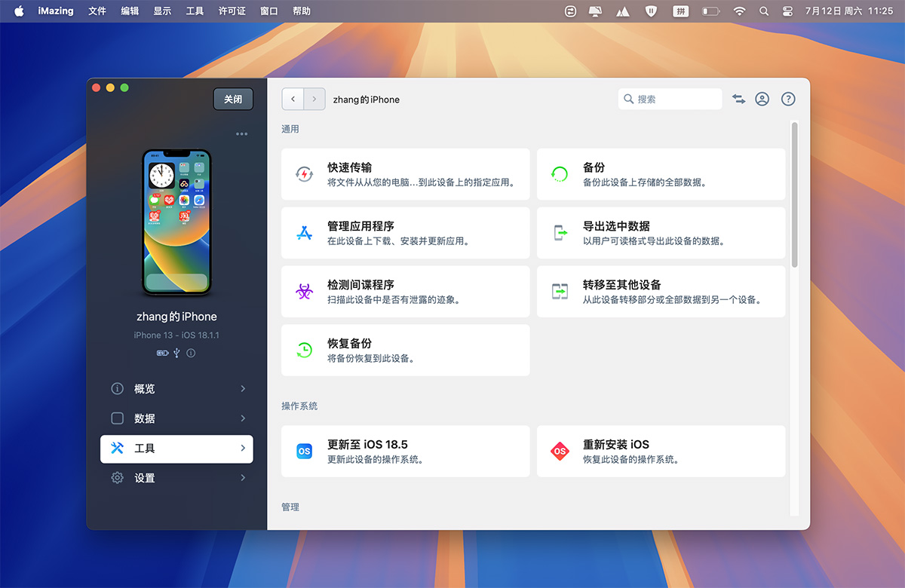Open the 编辑 menu
The image size is (905, 588).
(x=130, y=11)
